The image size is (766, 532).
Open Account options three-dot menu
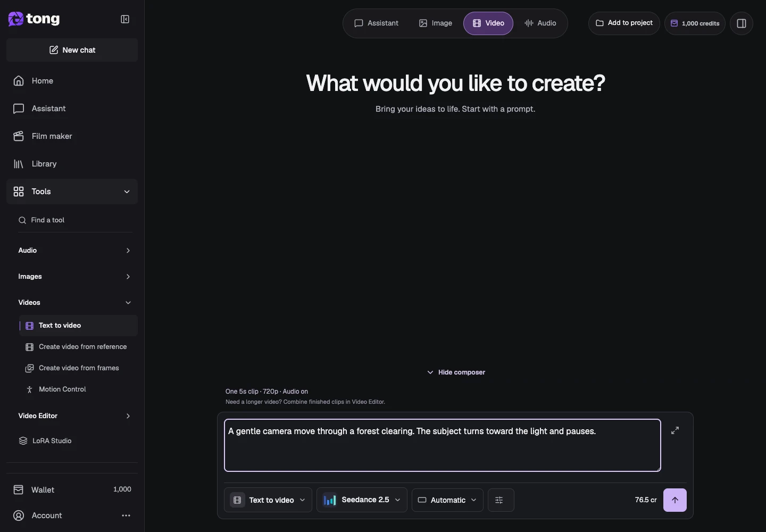tap(126, 516)
